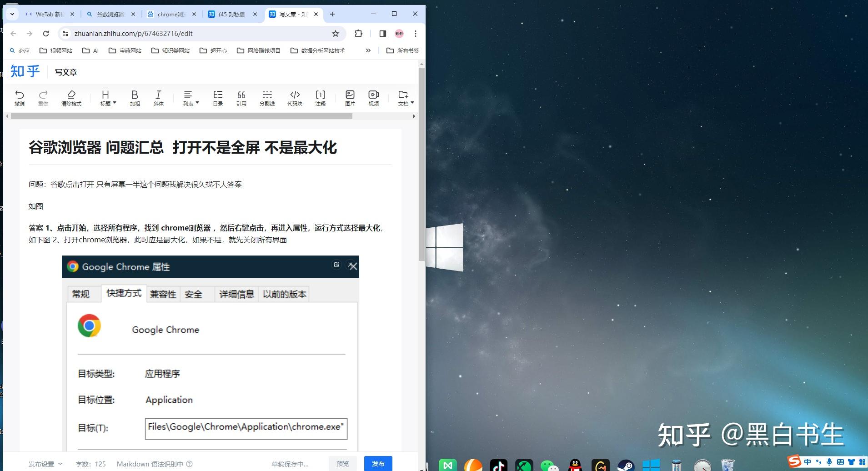The height and width of the screenshot is (471, 868).
Task: Open the Steam dock icon
Action: (626, 465)
